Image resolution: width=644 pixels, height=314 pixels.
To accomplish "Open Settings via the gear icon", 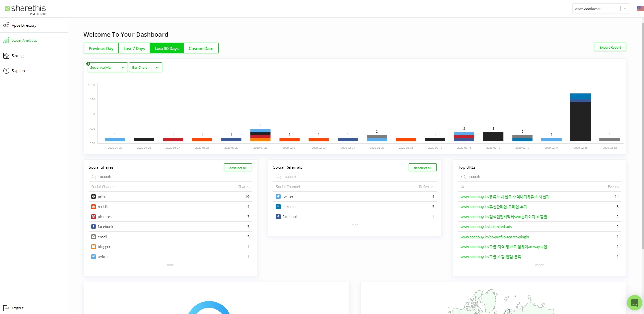I will (x=6, y=56).
